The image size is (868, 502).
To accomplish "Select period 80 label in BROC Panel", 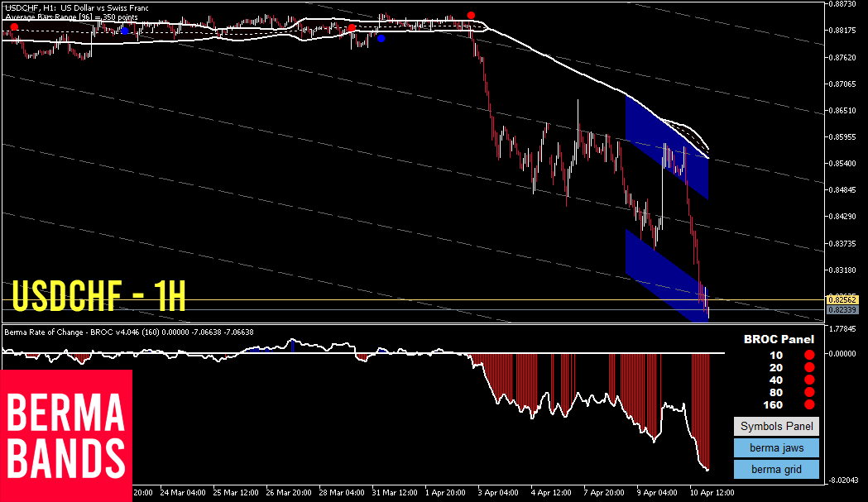I will [776, 393].
